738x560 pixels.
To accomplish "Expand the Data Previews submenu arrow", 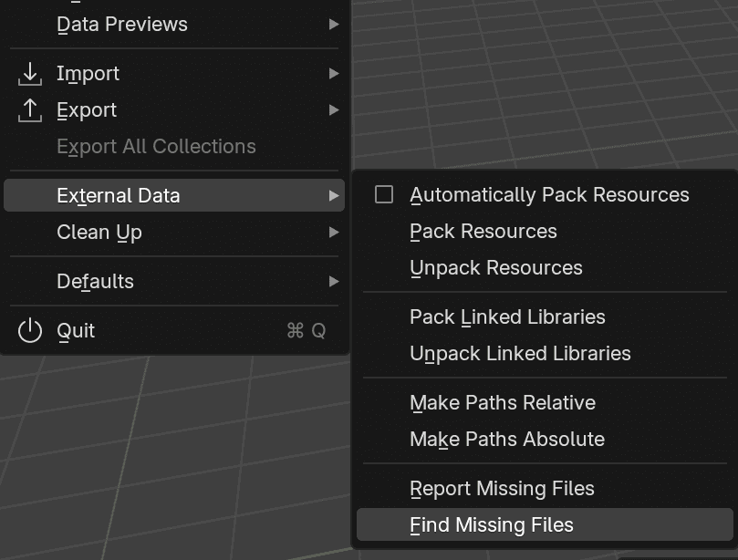I will click(x=334, y=24).
